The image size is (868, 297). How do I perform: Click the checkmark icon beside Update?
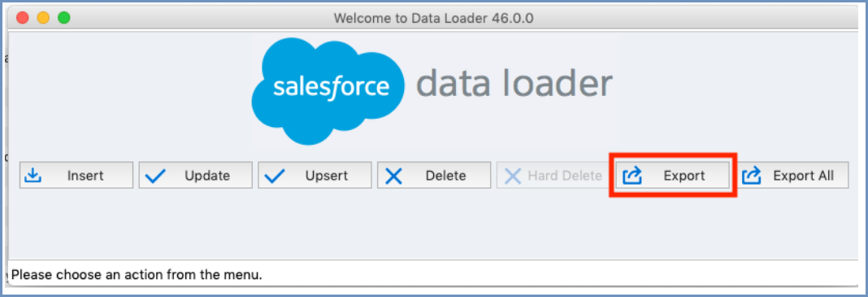coord(155,177)
